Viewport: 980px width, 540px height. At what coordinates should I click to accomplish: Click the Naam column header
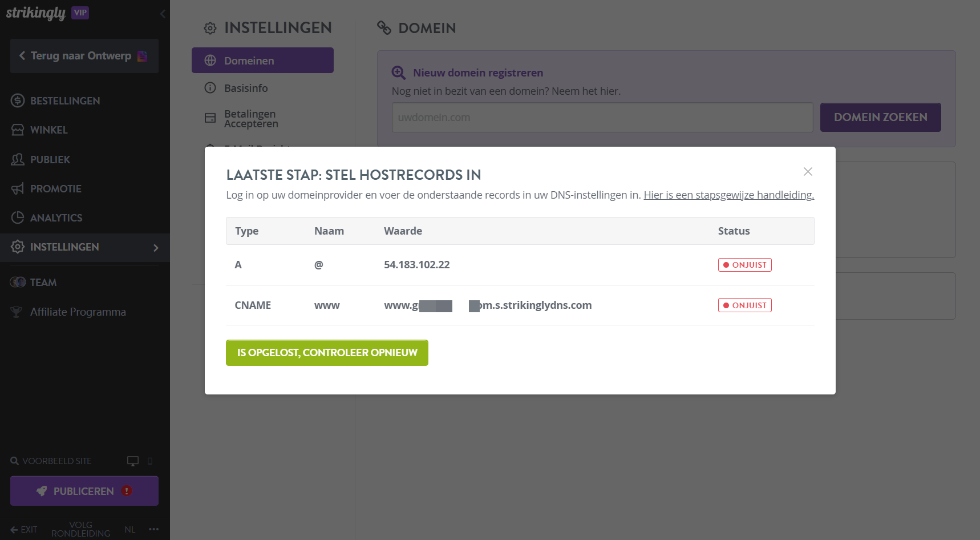[329, 231]
